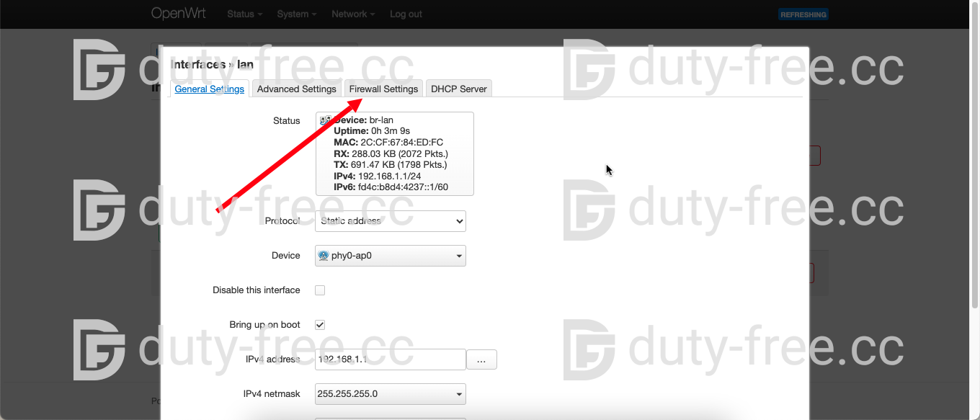Switch to the Advanced Settings tab
This screenshot has width=980, height=420.
point(296,88)
